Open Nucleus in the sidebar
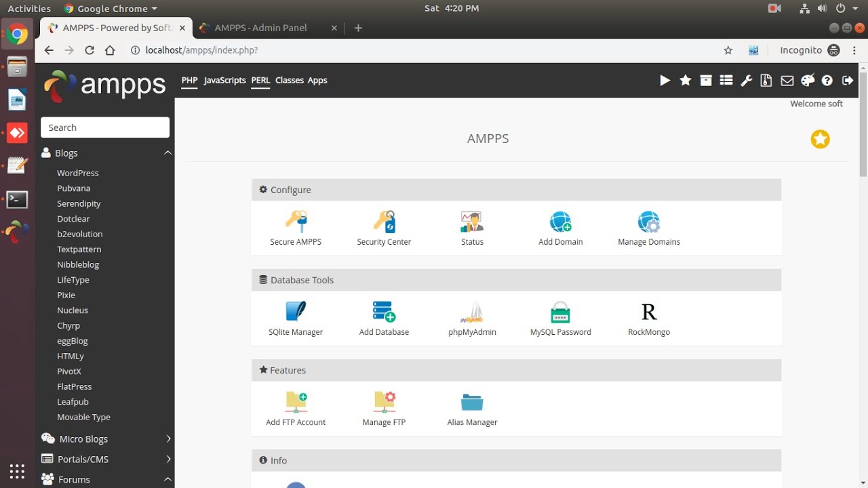868x488 pixels. click(73, 310)
